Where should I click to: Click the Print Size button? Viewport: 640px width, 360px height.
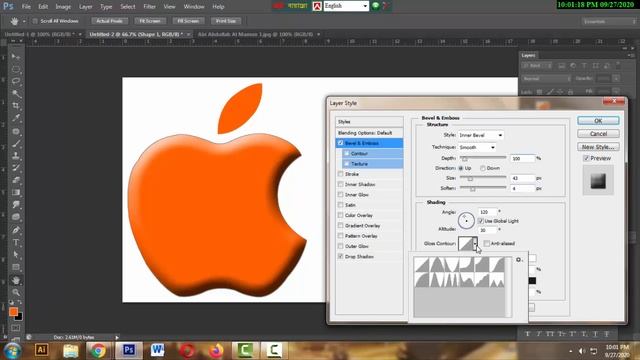pyautogui.click(x=226, y=21)
